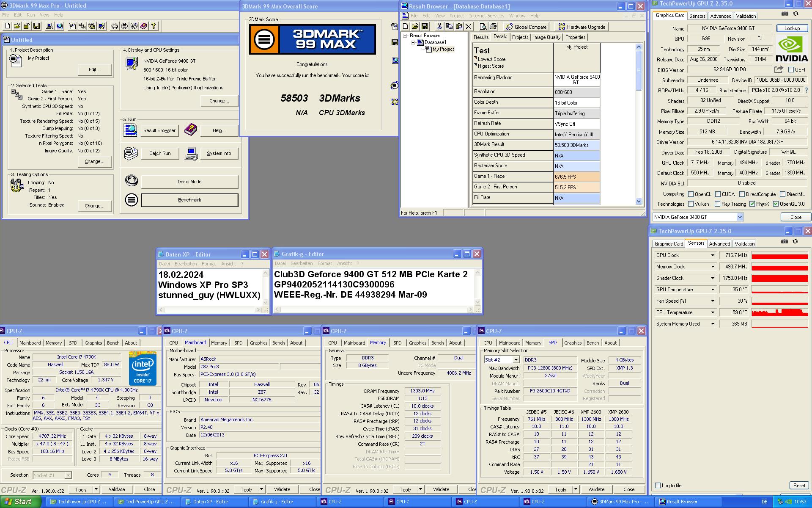
Task: Click GPU Temperature sensor graph in GPU-Z
Action: pyautogui.click(x=780, y=290)
